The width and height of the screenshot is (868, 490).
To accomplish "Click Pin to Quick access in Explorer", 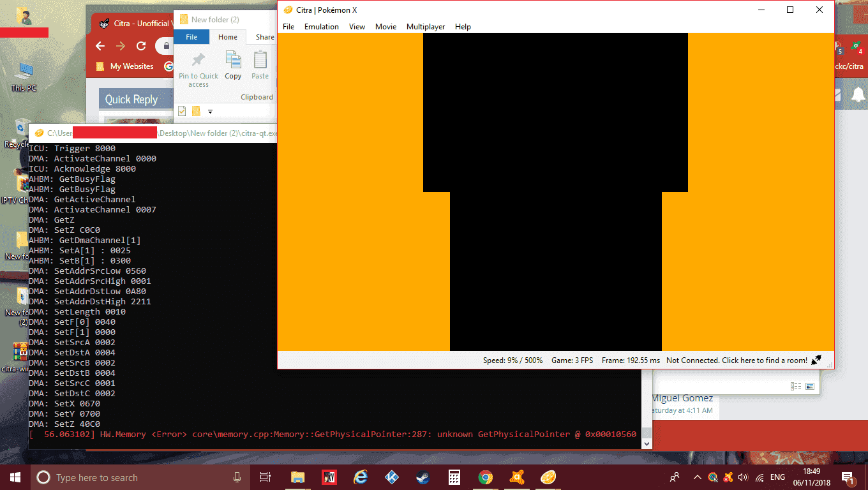I will [x=198, y=70].
